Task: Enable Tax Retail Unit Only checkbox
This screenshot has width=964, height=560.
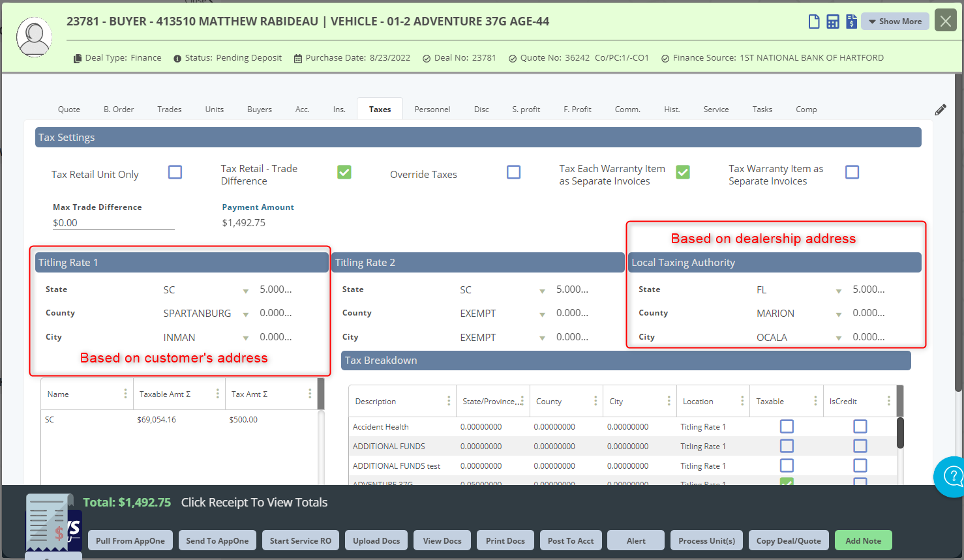Action: coord(175,172)
